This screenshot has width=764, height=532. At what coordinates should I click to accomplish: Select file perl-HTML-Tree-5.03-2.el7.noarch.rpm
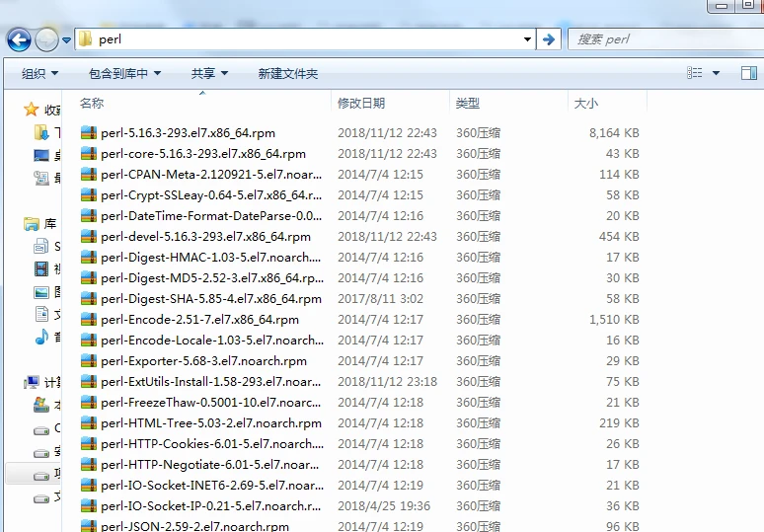(211, 422)
